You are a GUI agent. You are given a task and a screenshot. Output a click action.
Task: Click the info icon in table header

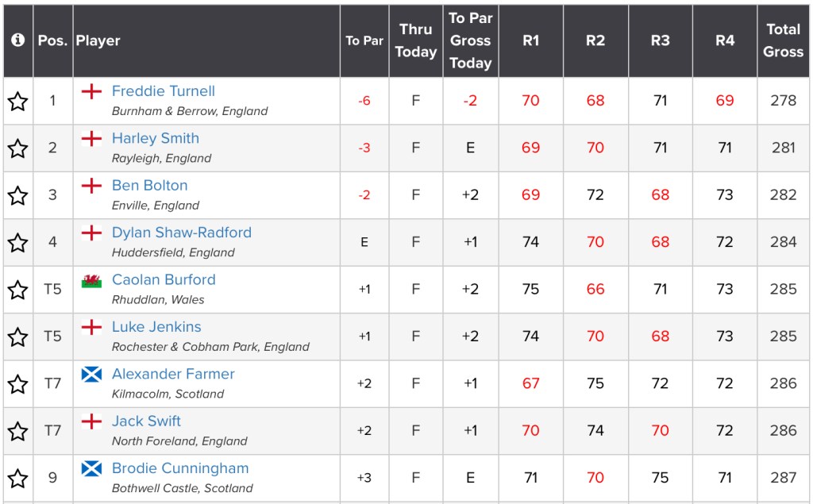click(17, 40)
